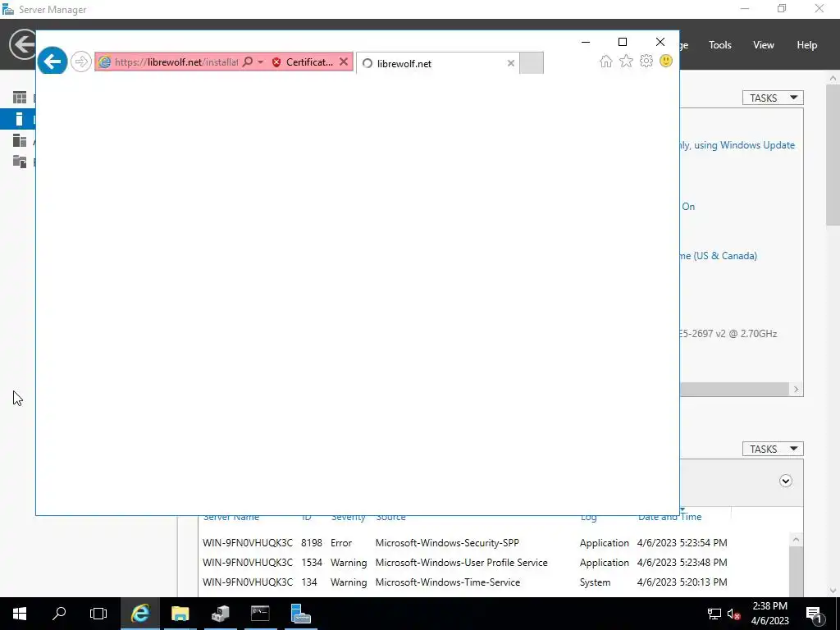
Task: Click properties horizontal scrollbar right arrow
Action: pos(796,390)
